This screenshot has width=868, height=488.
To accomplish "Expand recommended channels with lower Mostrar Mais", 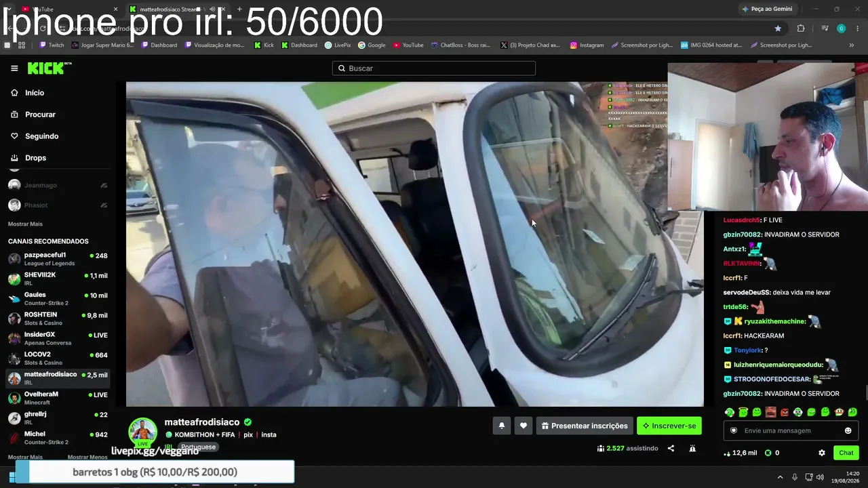I will [x=25, y=457].
